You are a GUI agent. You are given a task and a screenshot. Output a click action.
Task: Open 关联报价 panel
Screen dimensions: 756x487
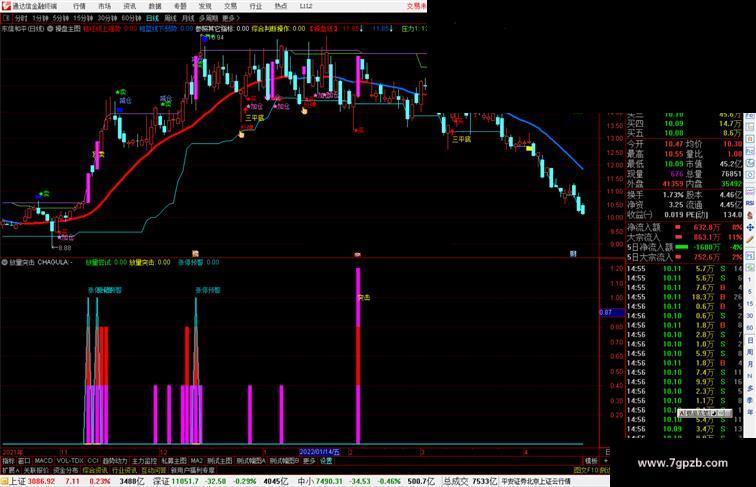coord(36,470)
